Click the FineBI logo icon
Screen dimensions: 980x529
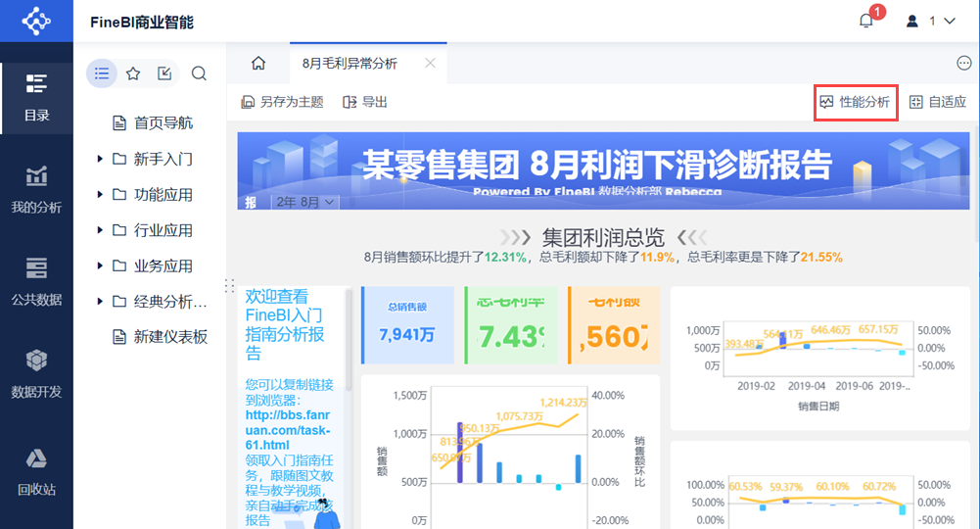pos(36,21)
